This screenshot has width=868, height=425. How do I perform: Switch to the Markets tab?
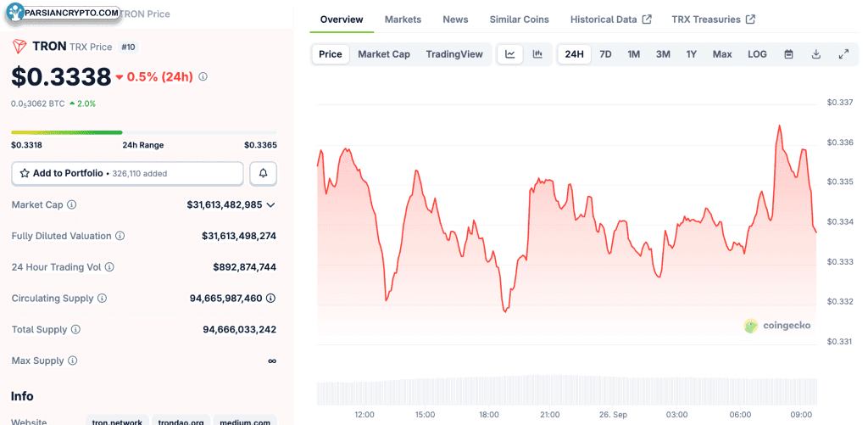(x=403, y=20)
